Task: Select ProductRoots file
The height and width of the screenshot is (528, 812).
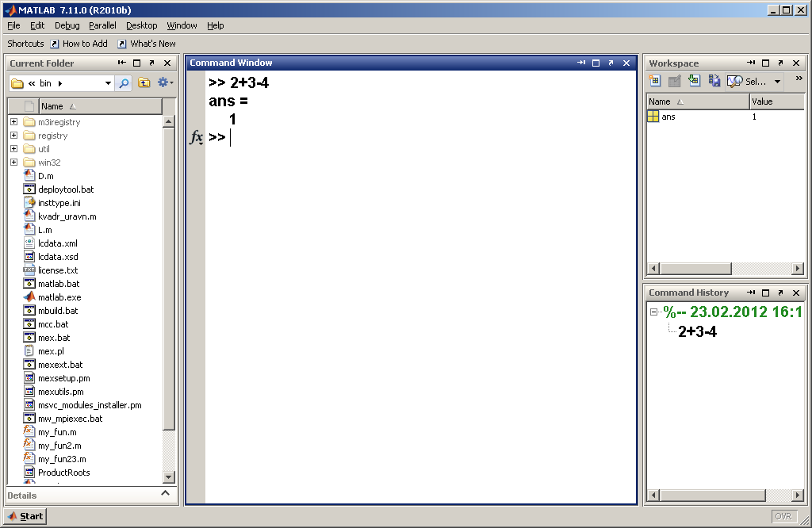Action: click(63, 472)
